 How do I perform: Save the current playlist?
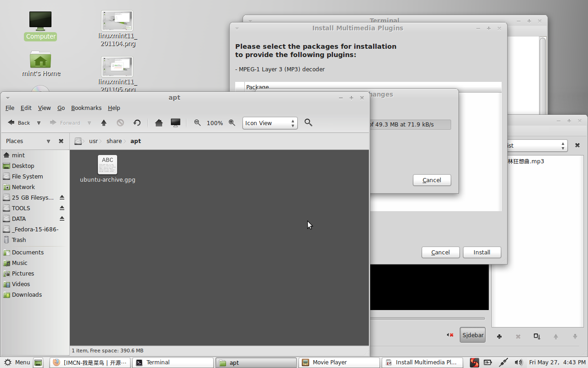537,337
